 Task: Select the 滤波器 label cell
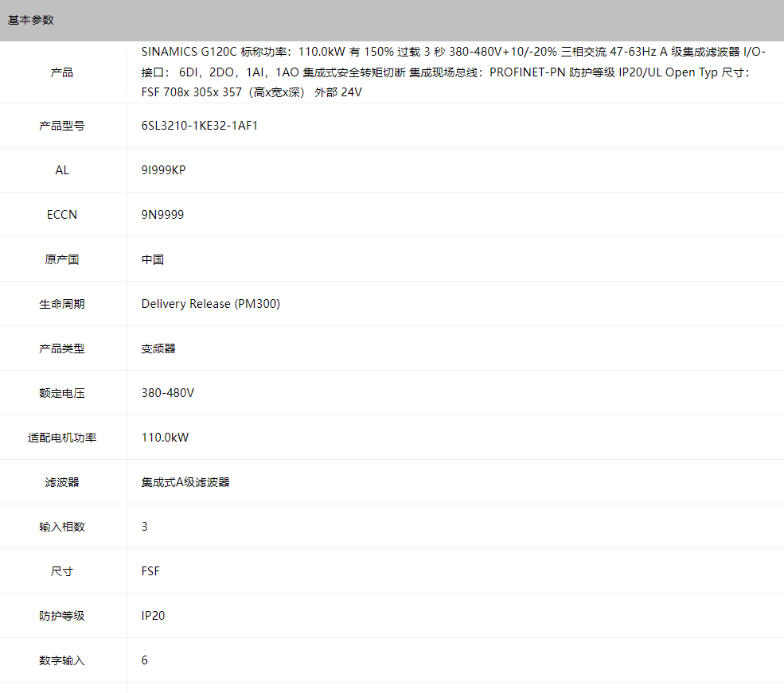tap(62, 483)
